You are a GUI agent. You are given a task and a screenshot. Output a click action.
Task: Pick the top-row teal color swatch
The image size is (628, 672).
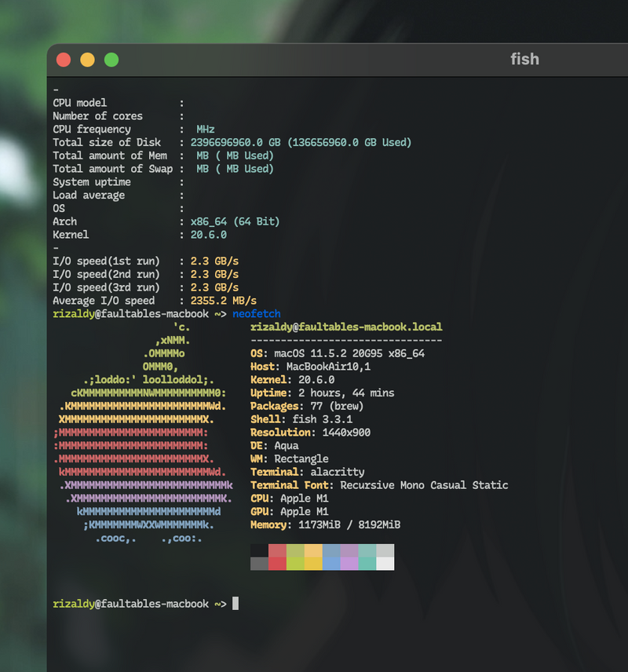coord(367,550)
